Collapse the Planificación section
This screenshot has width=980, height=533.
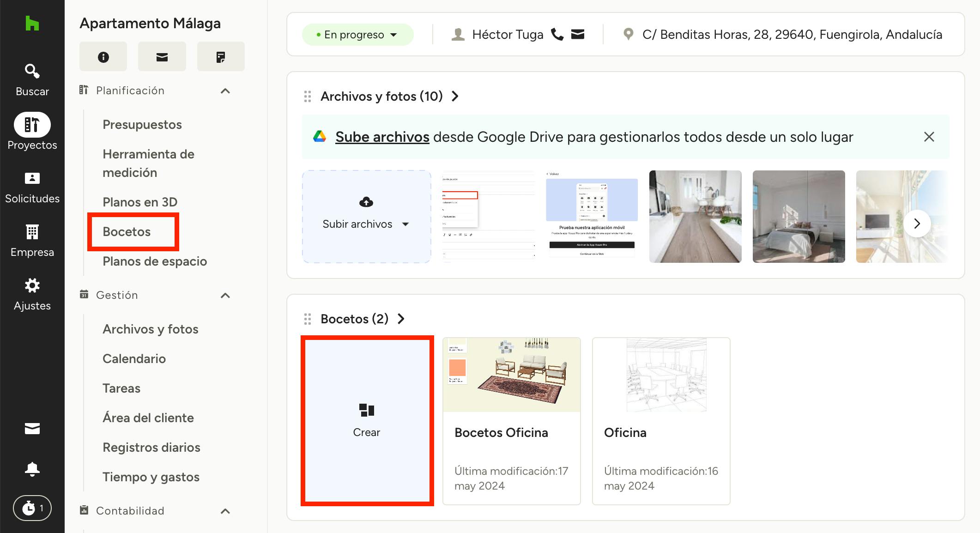tap(225, 91)
